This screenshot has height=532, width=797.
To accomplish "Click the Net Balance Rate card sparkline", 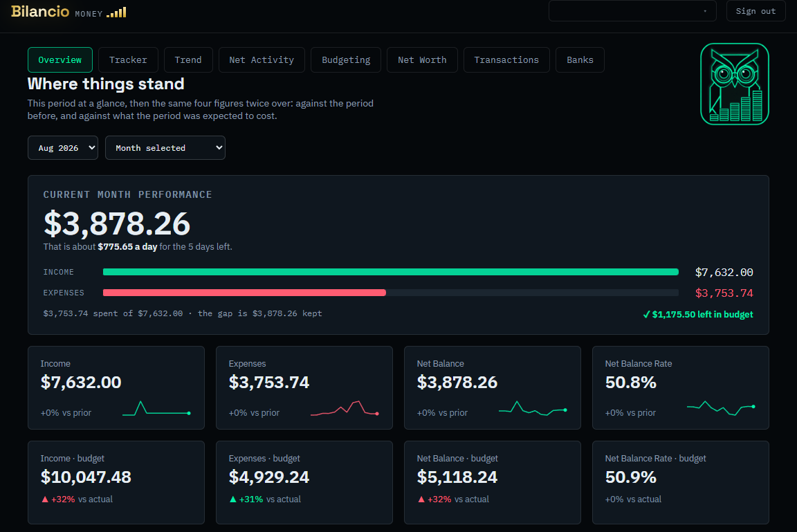I will tap(721, 409).
